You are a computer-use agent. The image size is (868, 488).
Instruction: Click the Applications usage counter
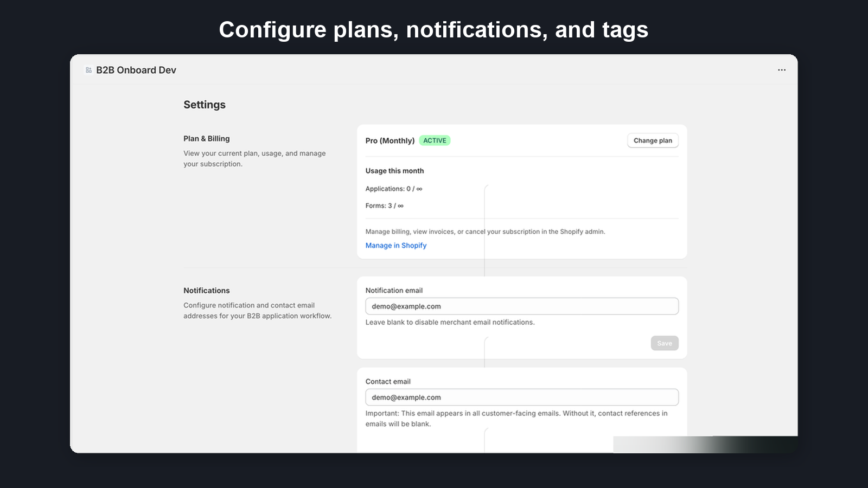[x=394, y=188]
